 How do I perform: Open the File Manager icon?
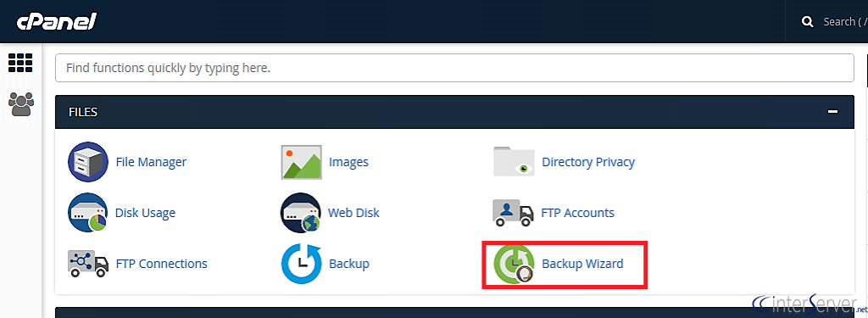[x=87, y=162]
